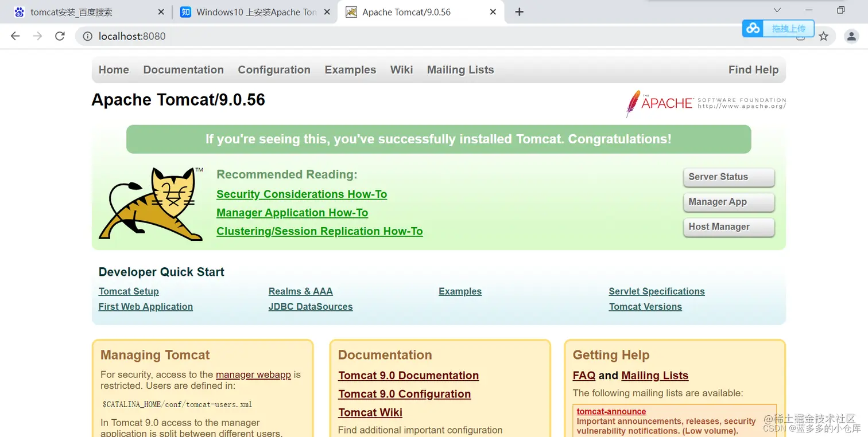Click the Manager App button
This screenshot has width=868, height=437.
coord(728,202)
